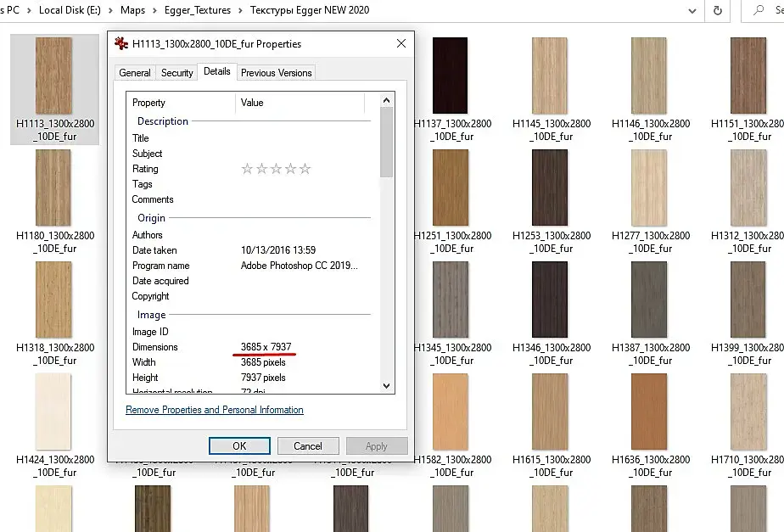Click the Dimensions value 3685 x 7937
784x532 pixels.
266,346
